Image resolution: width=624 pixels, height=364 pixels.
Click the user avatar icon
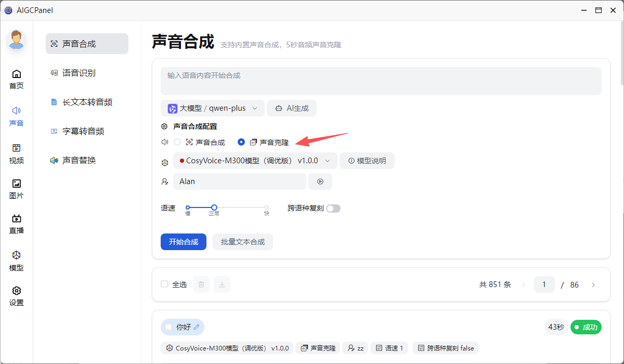[x=17, y=40]
